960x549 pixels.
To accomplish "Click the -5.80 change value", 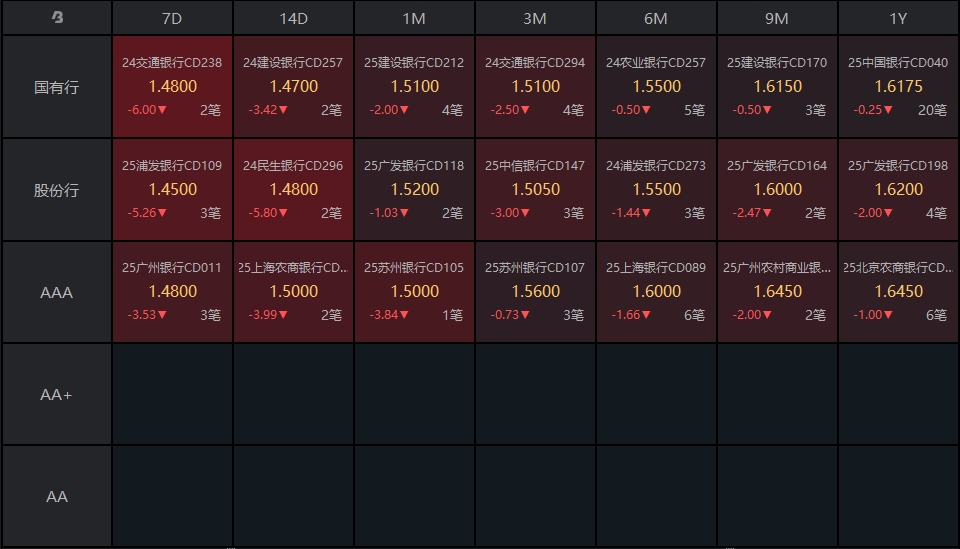I will coord(268,213).
